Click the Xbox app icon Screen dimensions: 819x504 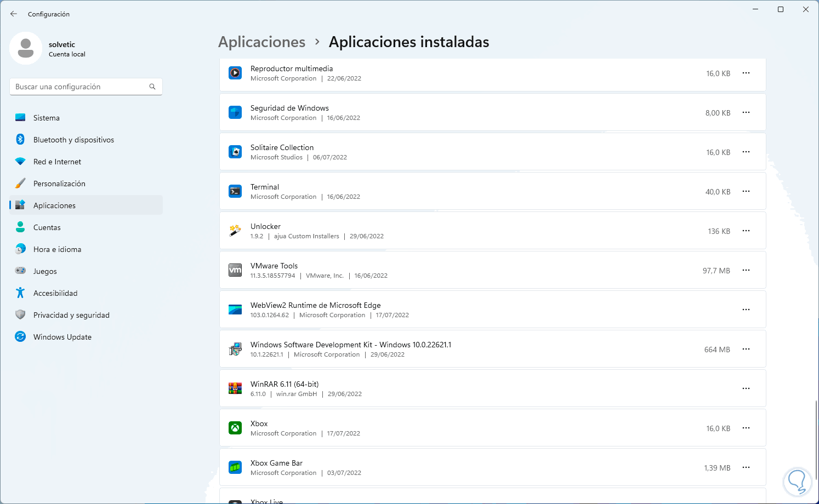click(235, 428)
